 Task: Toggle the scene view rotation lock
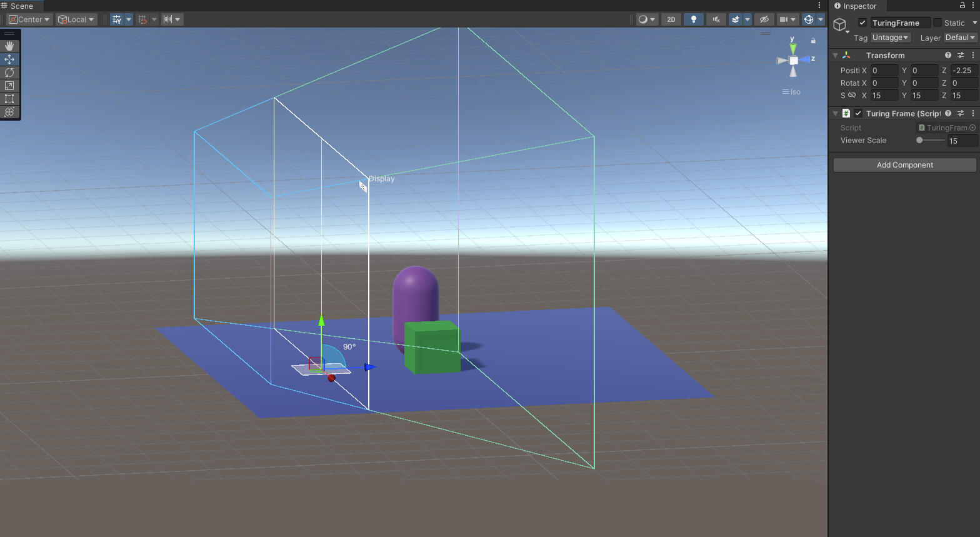point(813,41)
